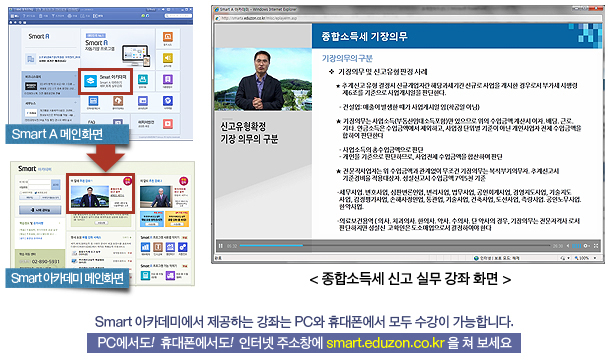The width and height of the screenshot is (612, 361).
Task: Click the purple bookmark icon tile in Smart A
Action: pos(168,79)
